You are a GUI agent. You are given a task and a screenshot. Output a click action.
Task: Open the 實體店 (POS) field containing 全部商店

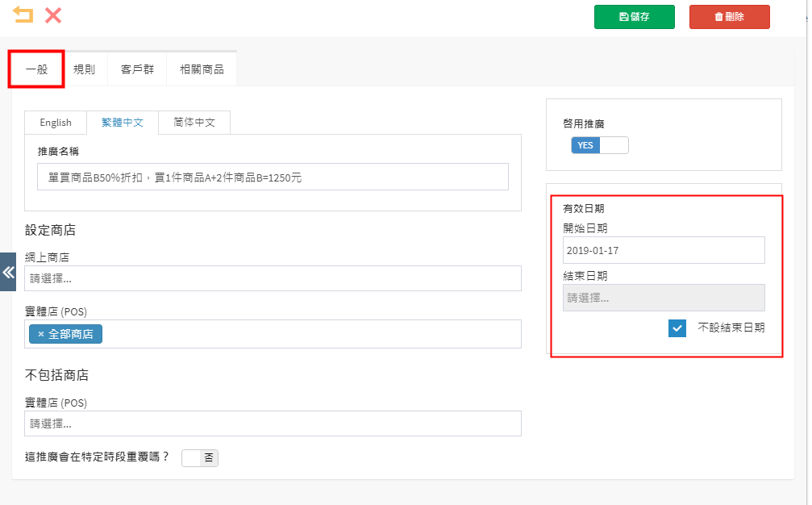coord(273,334)
